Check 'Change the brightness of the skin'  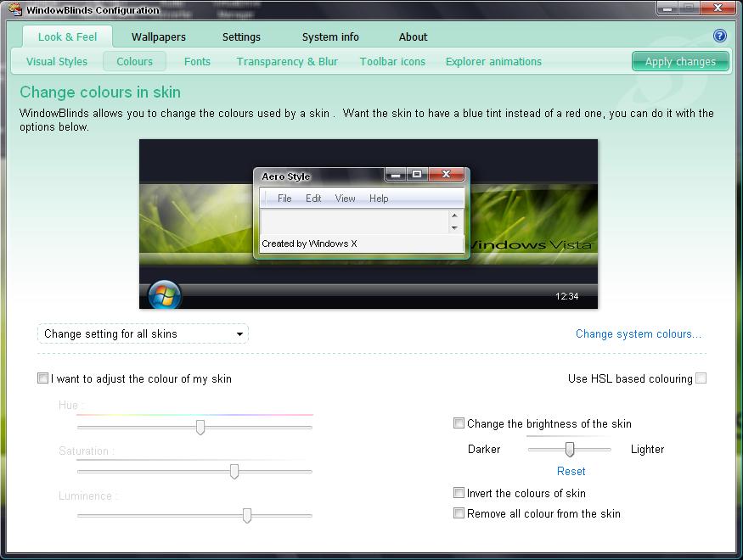tap(459, 423)
